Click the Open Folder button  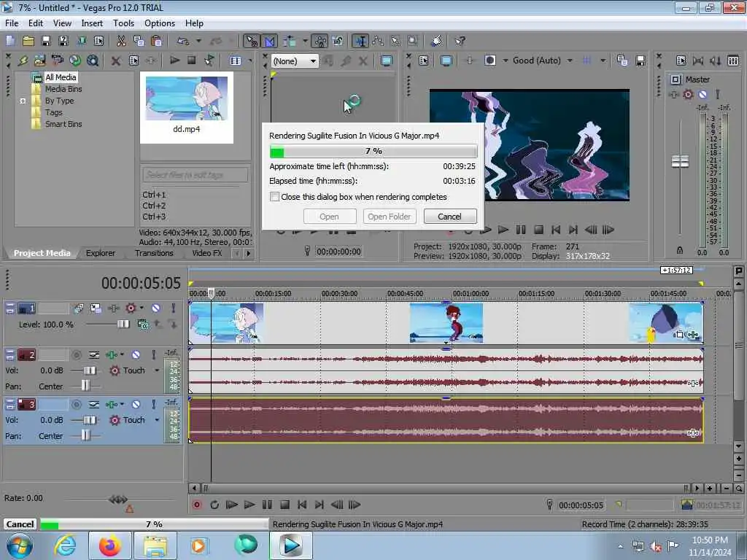click(x=389, y=217)
